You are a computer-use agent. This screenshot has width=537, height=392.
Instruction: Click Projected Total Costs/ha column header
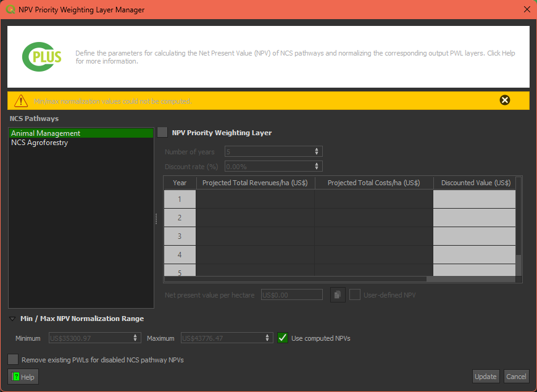point(373,183)
